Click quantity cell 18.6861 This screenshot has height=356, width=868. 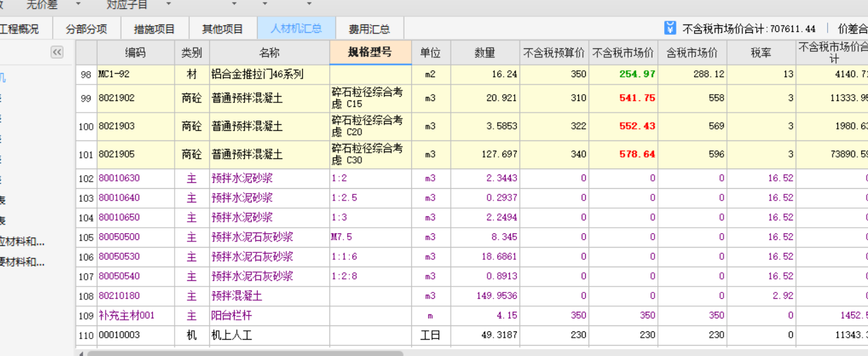(x=485, y=257)
